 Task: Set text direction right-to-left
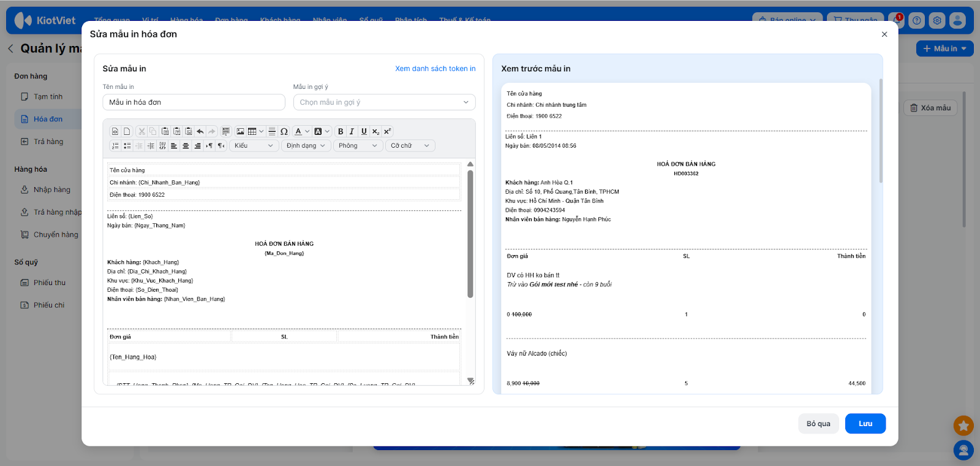click(221, 145)
